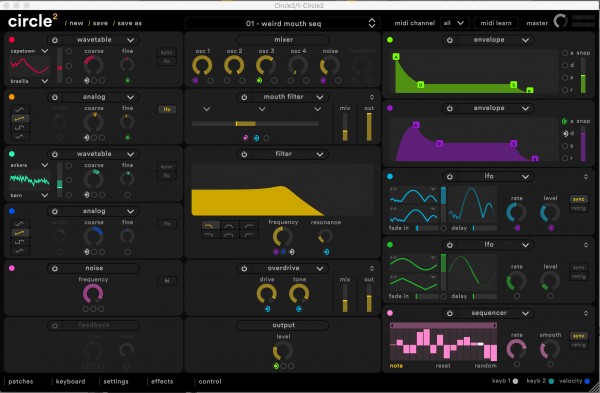
Task: Adjust the overdrive drive knob
Action: [267, 294]
